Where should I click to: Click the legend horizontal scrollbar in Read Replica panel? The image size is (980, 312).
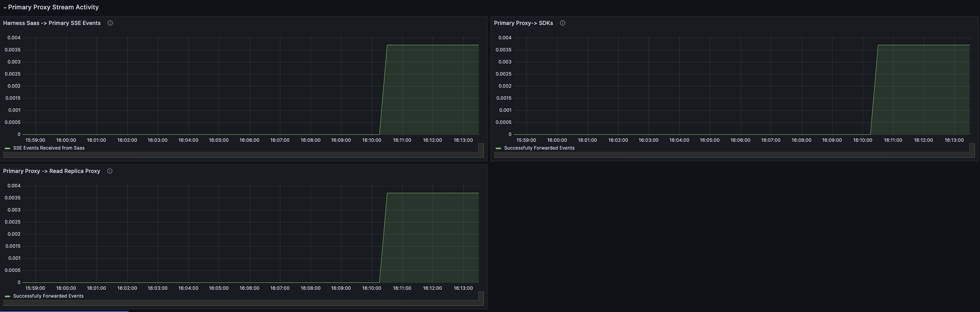click(241, 303)
